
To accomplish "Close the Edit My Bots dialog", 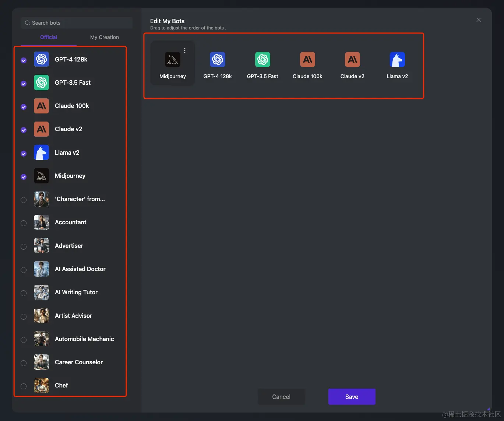I will tap(479, 20).
